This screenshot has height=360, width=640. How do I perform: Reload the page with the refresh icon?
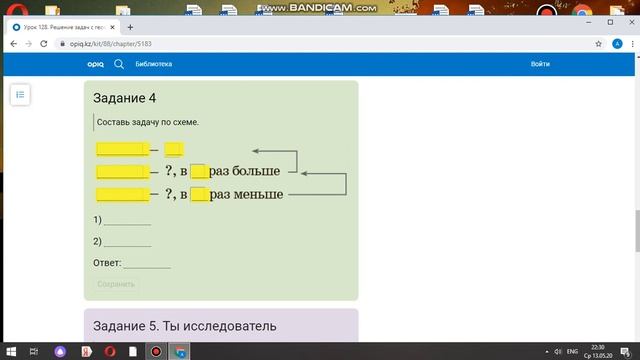coord(44,44)
